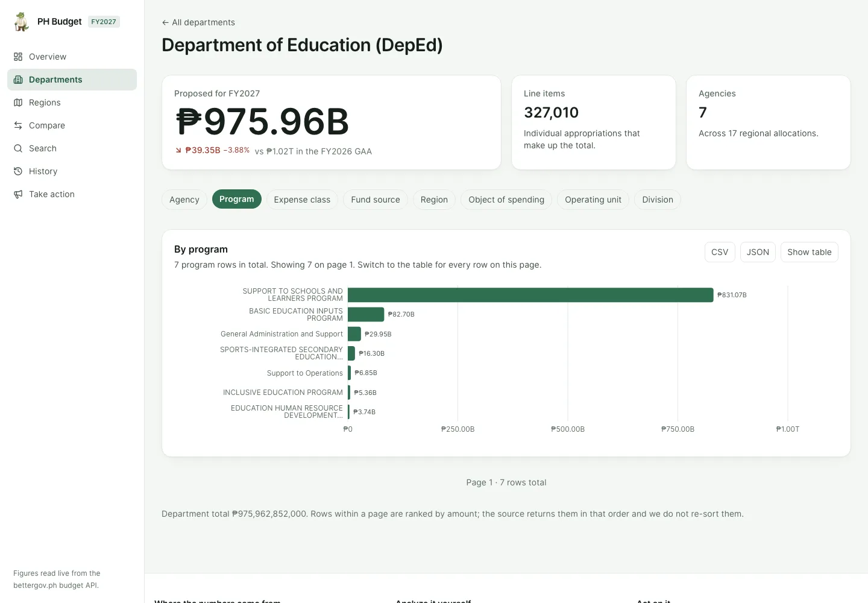The height and width of the screenshot is (603, 868).
Task: Click the Sports-Integrated Secondary Education bar
Action: tap(351, 353)
